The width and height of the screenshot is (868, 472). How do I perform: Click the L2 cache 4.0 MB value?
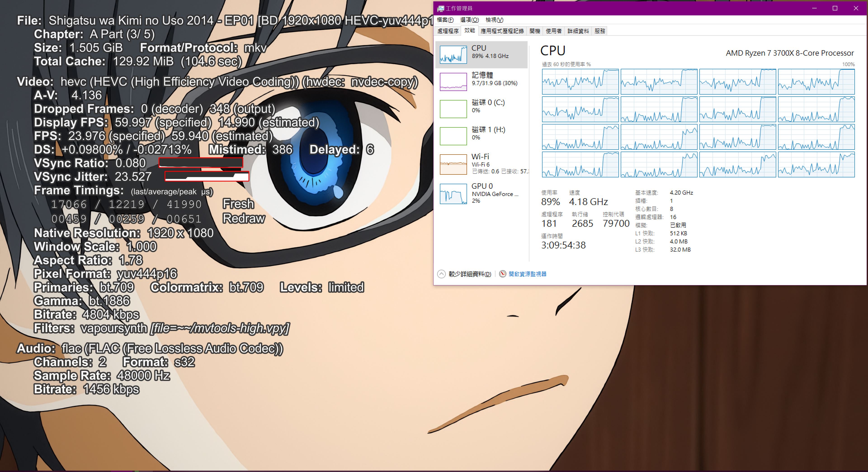(x=679, y=242)
